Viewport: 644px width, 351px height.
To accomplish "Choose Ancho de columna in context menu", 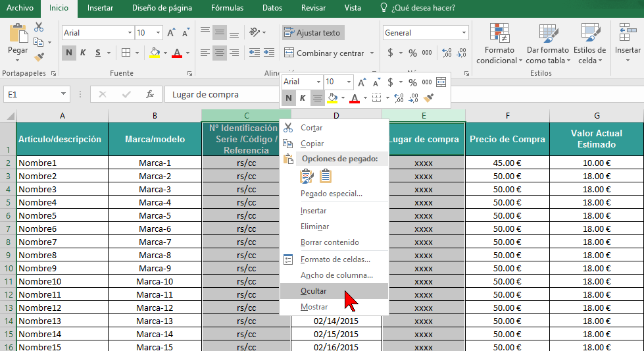I will click(334, 275).
